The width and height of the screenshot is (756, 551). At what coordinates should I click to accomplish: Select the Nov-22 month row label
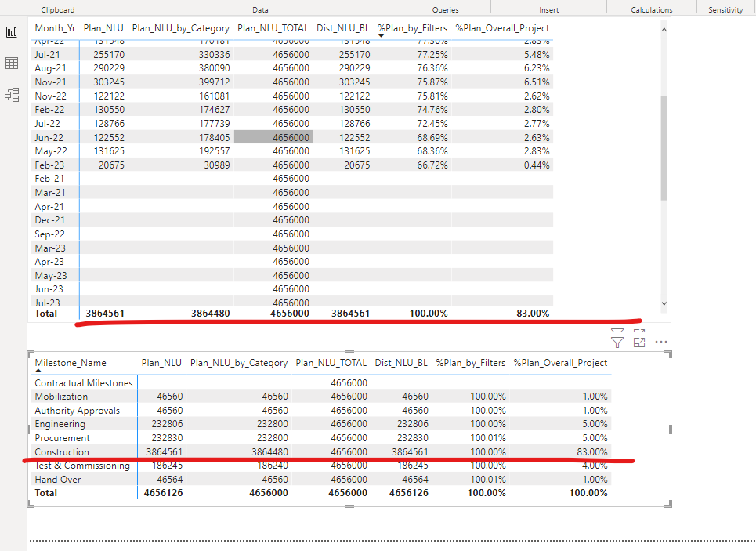coord(50,96)
